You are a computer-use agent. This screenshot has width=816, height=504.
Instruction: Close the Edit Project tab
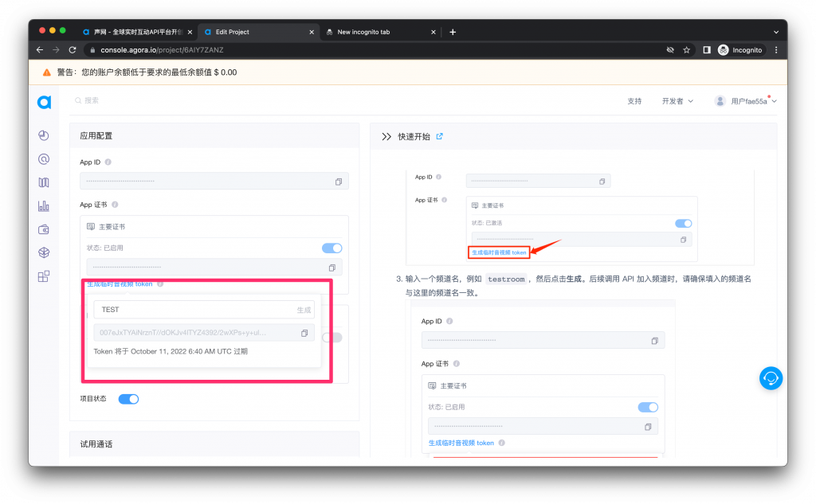[x=312, y=33]
